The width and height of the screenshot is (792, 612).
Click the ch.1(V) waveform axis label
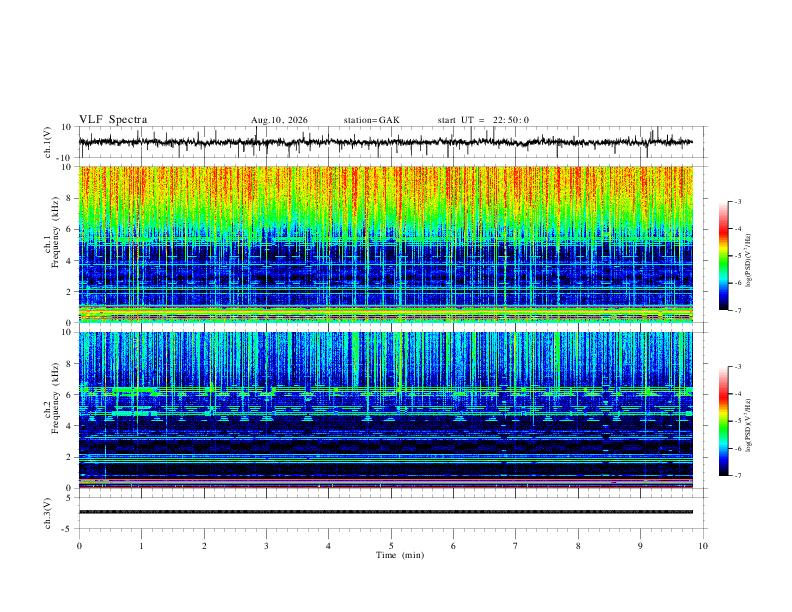(48, 142)
